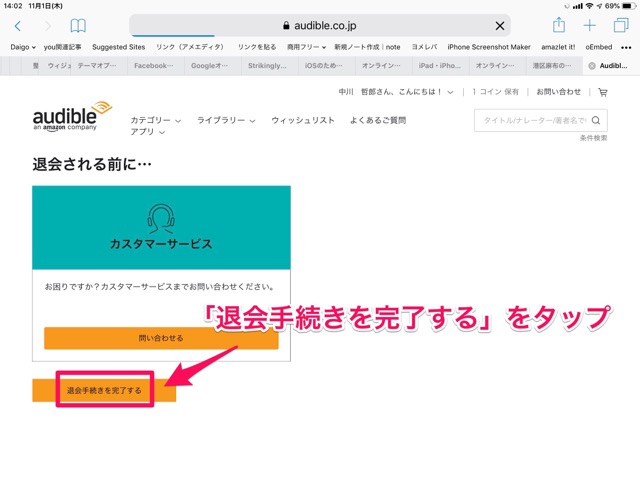Tap the Safari back arrow
This screenshot has height=480, width=640.
tap(17, 26)
